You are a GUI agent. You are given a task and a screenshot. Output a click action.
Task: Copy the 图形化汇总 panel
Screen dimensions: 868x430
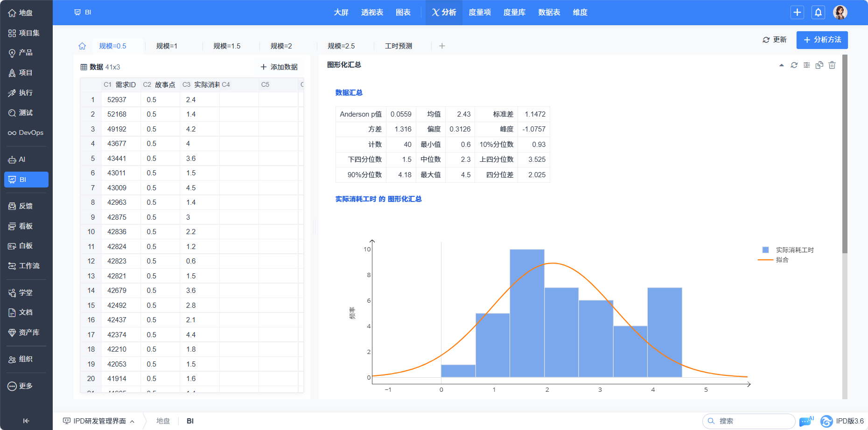pyautogui.click(x=819, y=65)
